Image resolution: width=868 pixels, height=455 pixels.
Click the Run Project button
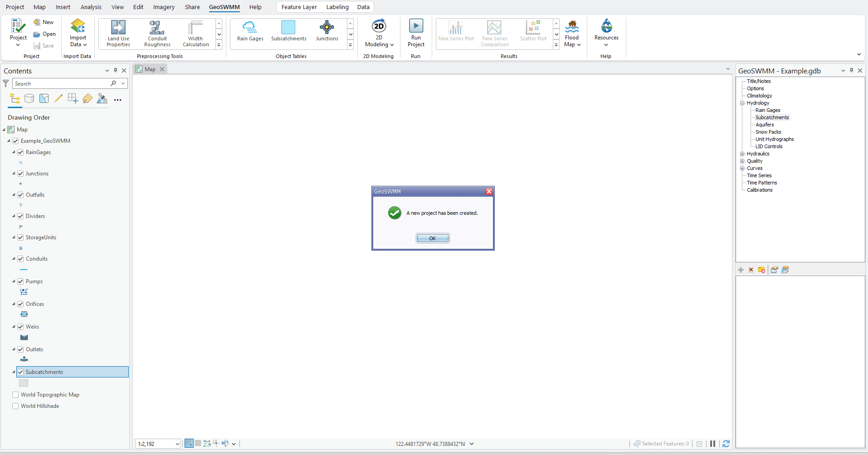pyautogui.click(x=415, y=33)
